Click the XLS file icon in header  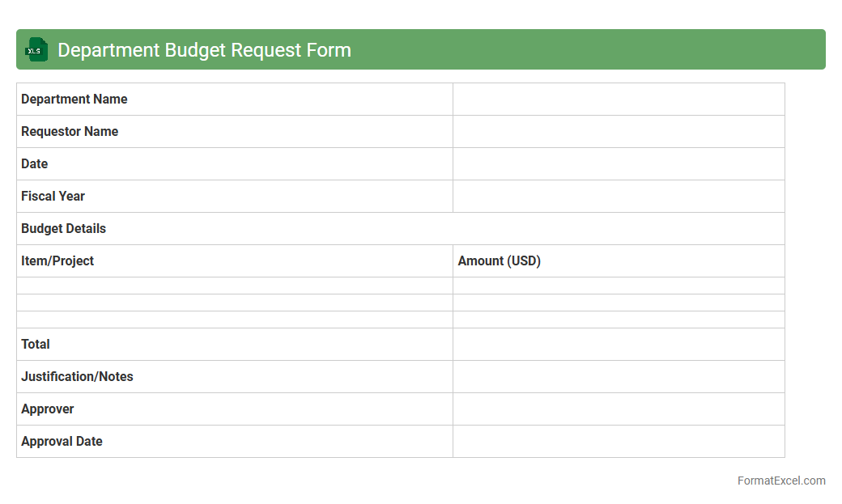36,49
